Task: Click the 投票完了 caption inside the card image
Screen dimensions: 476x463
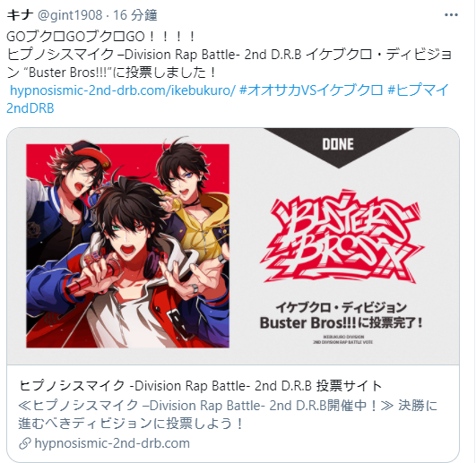Action: click(342, 315)
